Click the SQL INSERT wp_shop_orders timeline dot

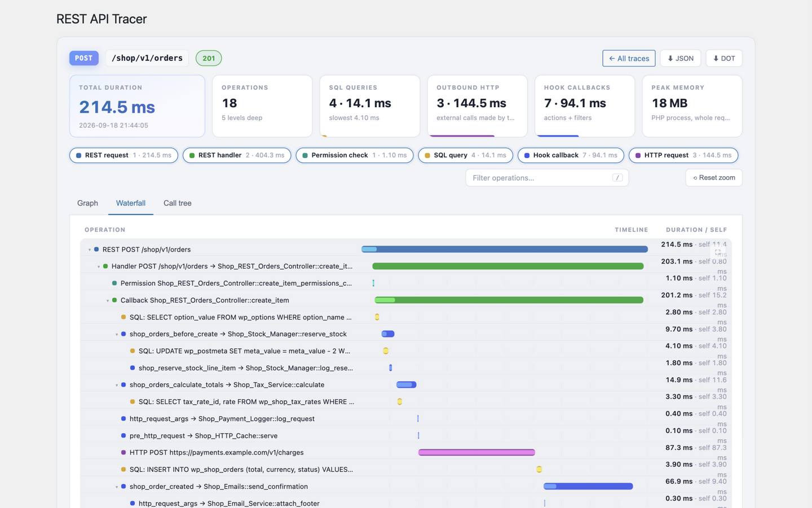coord(539,469)
